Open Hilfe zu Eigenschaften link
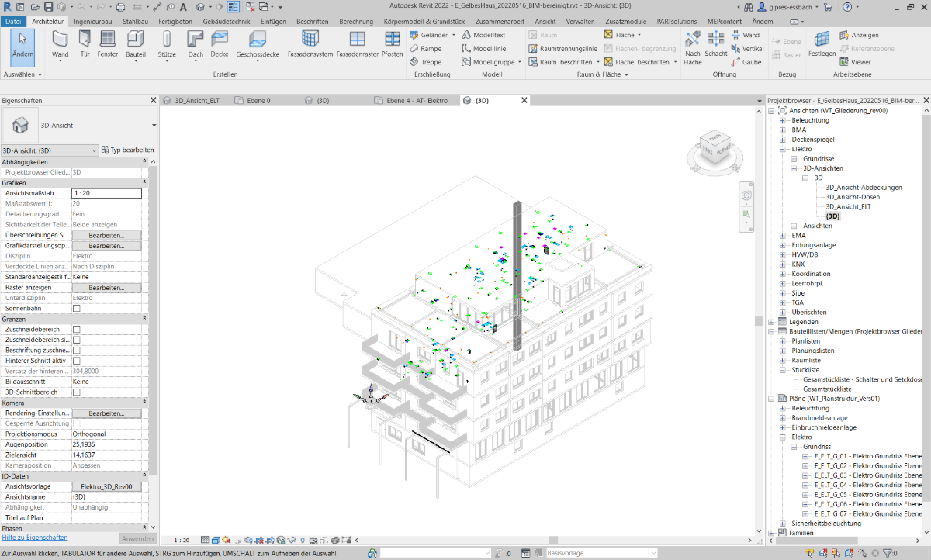 click(x=34, y=538)
